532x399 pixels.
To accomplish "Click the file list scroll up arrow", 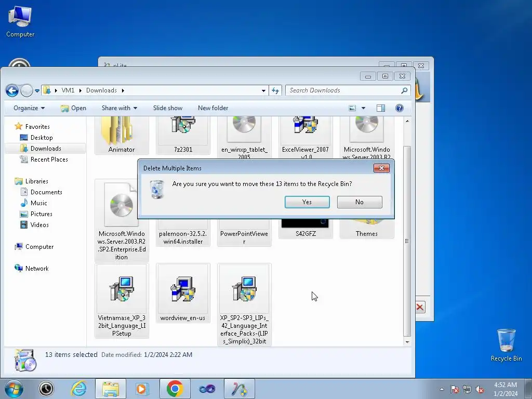I will pyautogui.click(x=407, y=121).
